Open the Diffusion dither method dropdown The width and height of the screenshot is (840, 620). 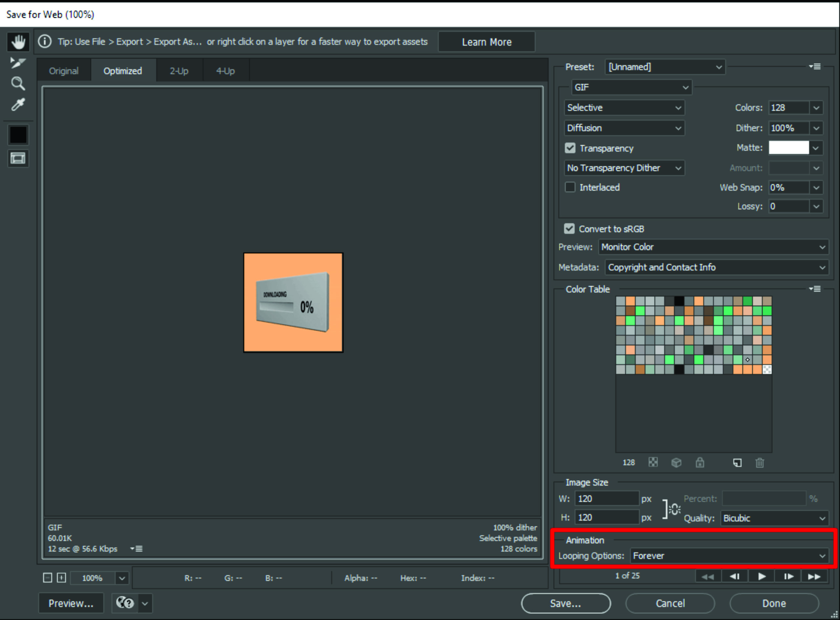(x=624, y=128)
